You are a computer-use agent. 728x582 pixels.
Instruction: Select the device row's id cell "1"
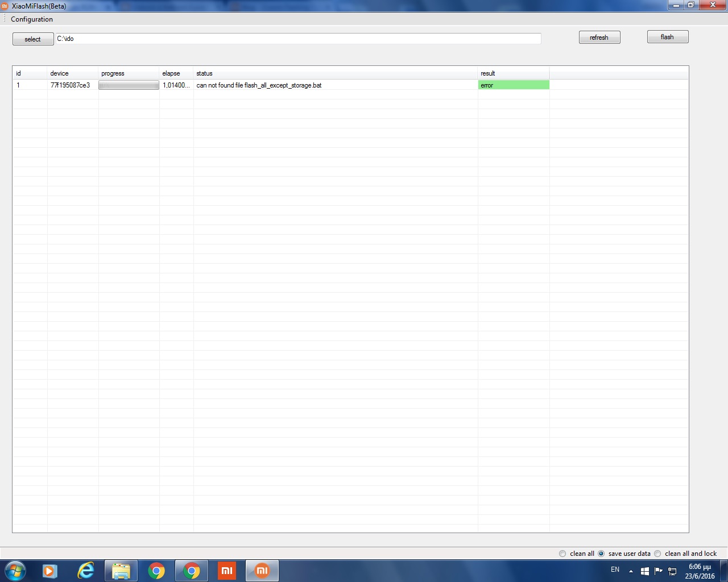point(30,85)
